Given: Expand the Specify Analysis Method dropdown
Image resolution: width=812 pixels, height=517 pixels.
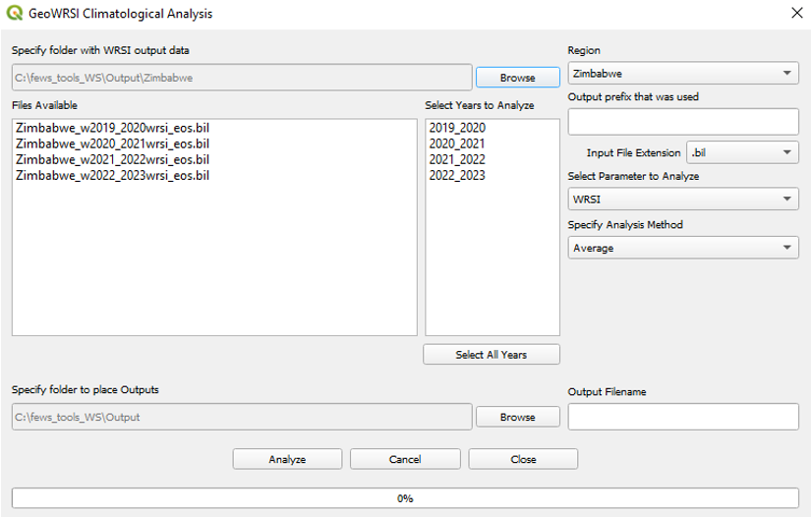Looking at the screenshot, I should point(682,248).
